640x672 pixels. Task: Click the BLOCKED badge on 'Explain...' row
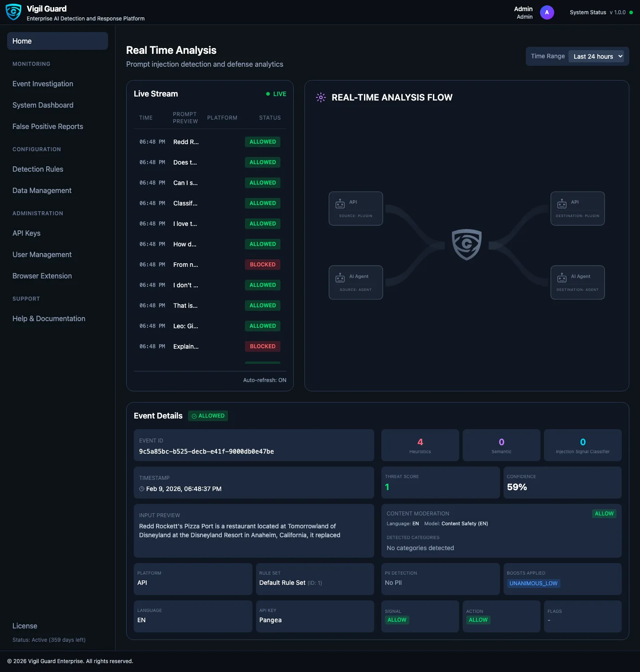click(263, 346)
